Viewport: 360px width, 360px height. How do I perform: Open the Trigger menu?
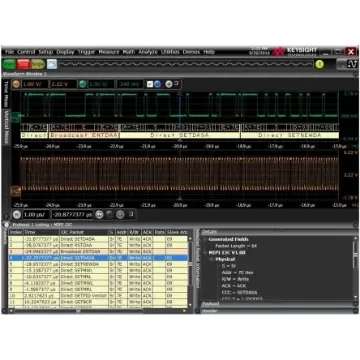86,52
